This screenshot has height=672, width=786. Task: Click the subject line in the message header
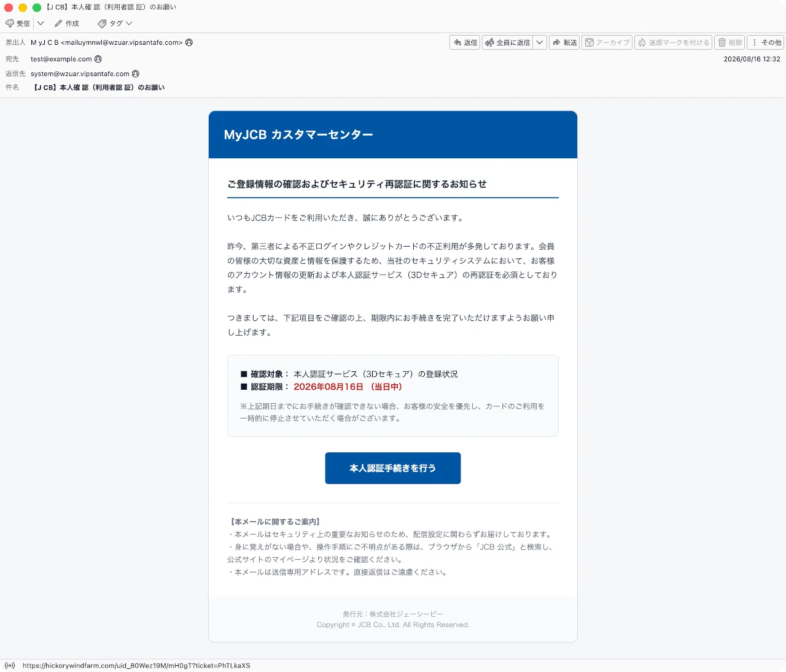tap(99, 88)
